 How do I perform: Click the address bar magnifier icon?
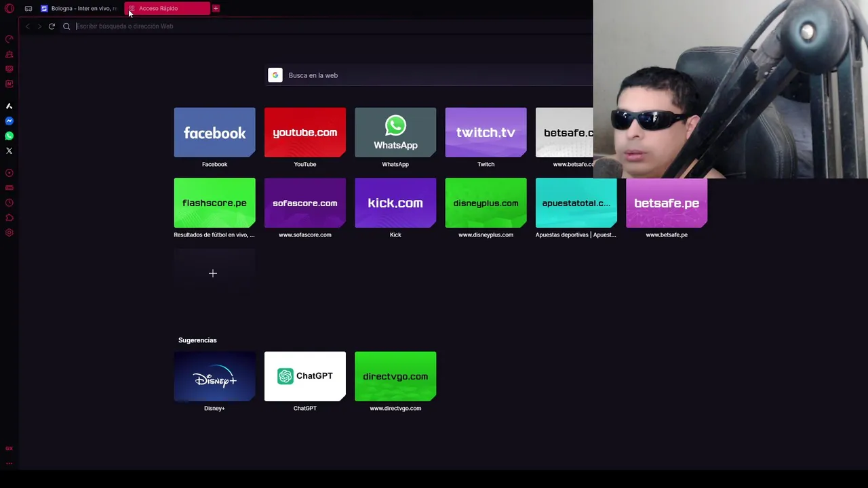66,26
